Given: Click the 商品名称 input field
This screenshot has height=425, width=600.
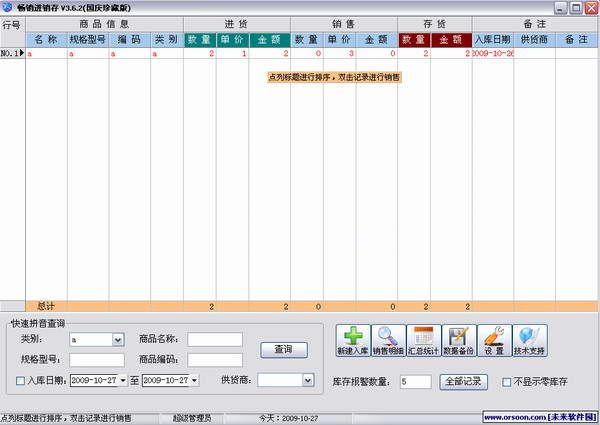Looking at the screenshot, I should click(x=215, y=340).
